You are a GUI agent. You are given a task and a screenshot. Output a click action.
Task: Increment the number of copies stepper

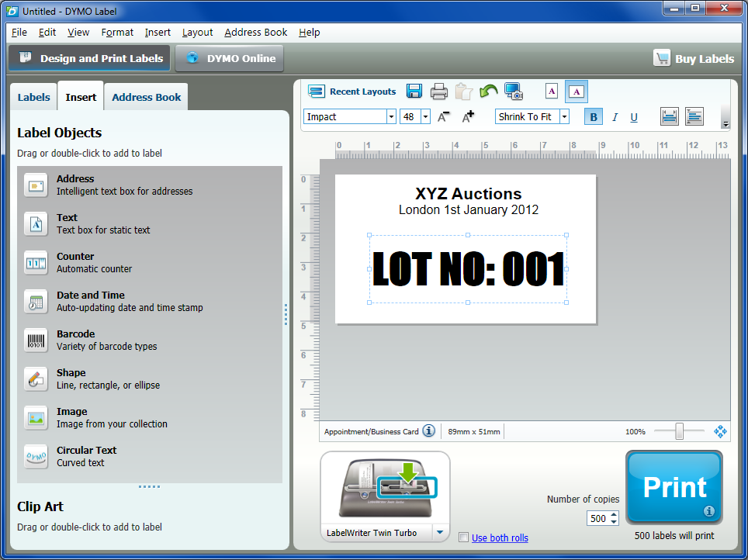615,515
